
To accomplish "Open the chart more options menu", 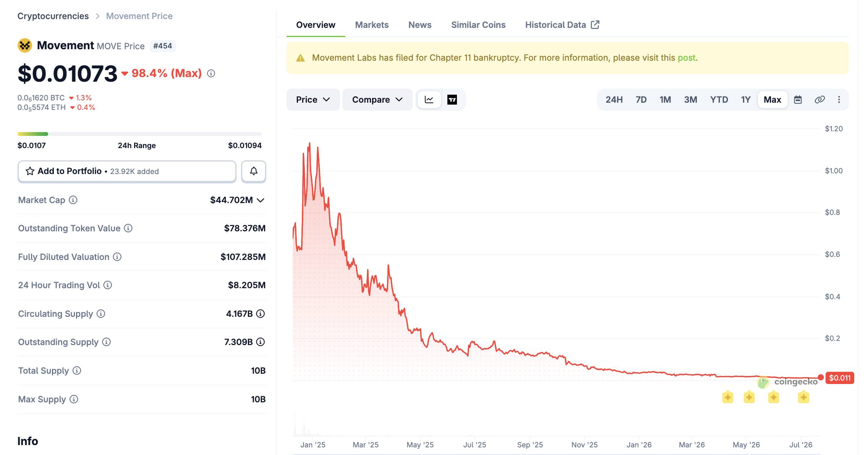I will pyautogui.click(x=839, y=100).
